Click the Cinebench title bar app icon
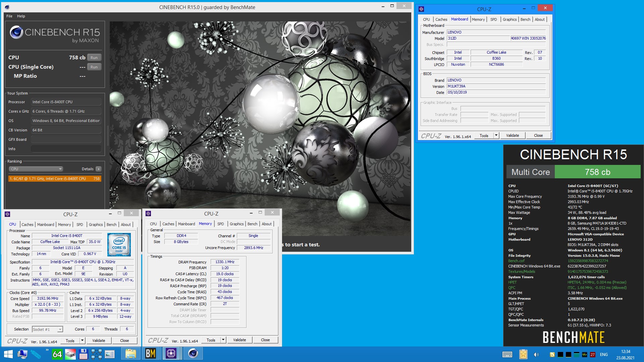644x362 pixels. pyautogui.click(x=7, y=7)
